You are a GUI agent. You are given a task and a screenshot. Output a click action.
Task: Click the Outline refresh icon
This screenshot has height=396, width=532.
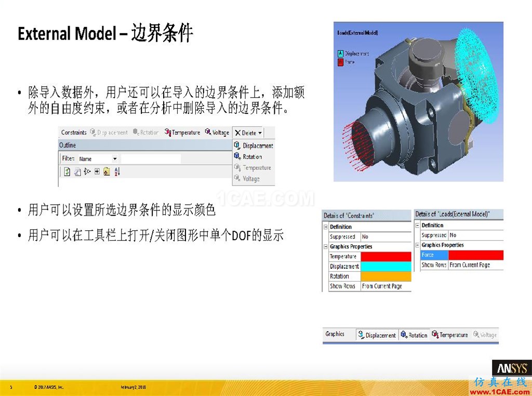pos(67,171)
